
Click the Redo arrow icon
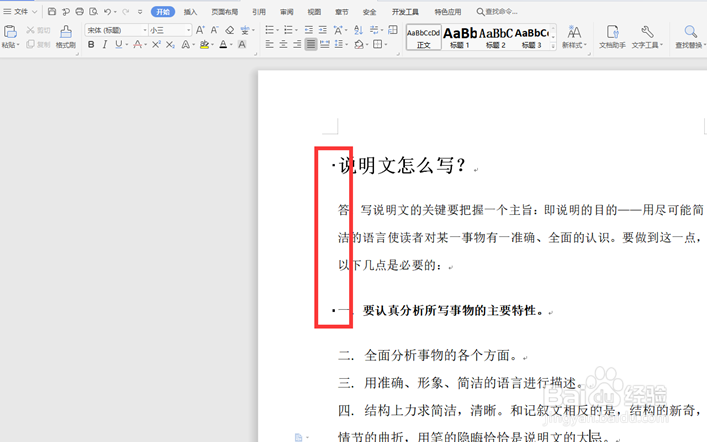point(126,11)
